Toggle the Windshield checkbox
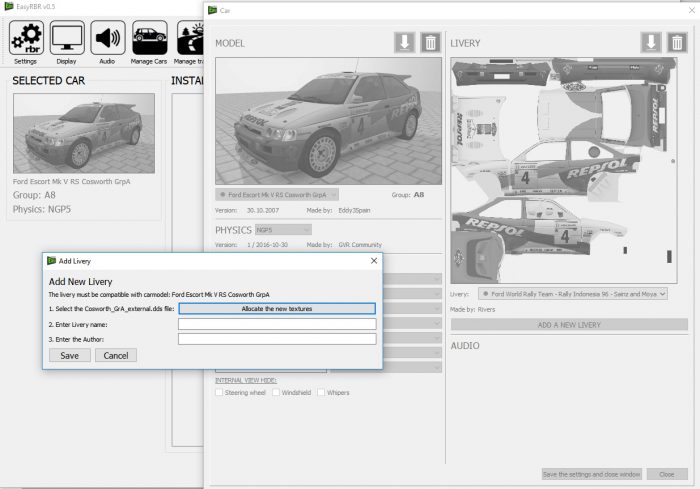 point(276,392)
